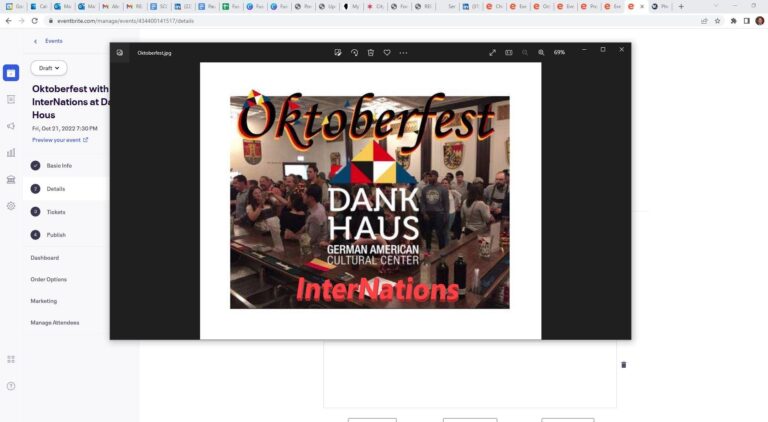Click the Oktoberfest event title in sidebar
Image resolution: width=768 pixels, height=422 pixels.
click(x=71, y=102)
